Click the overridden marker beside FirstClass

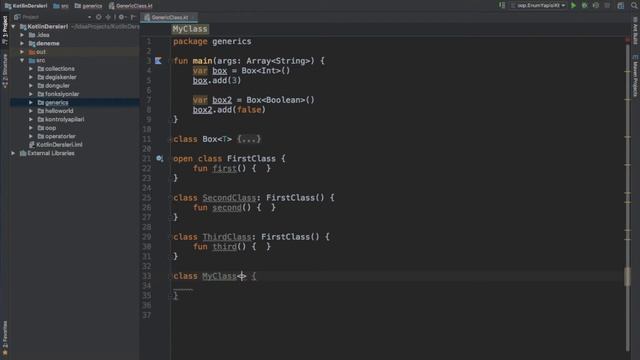pyautogui.click(x=159, y=158)
